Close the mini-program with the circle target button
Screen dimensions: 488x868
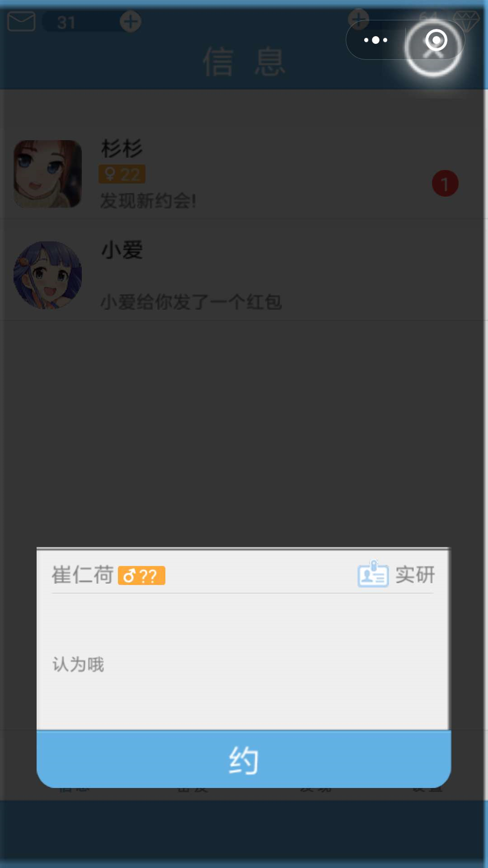point(436,40)
